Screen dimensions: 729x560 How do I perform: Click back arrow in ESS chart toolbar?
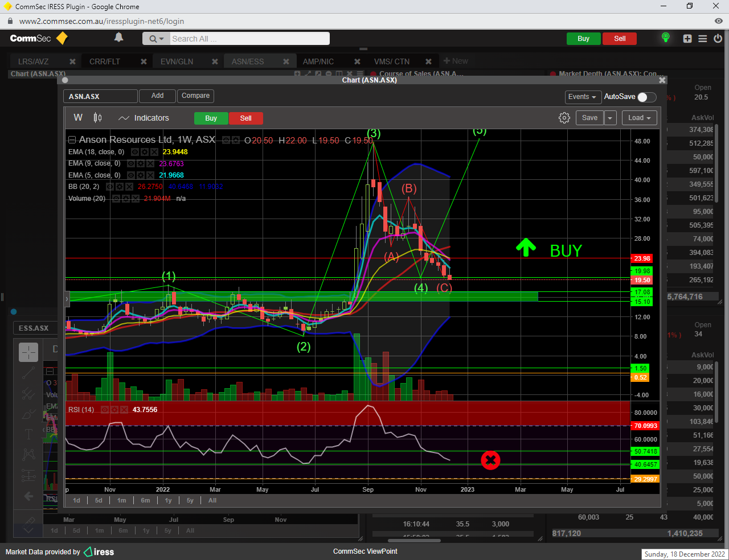tap(28, 496)
